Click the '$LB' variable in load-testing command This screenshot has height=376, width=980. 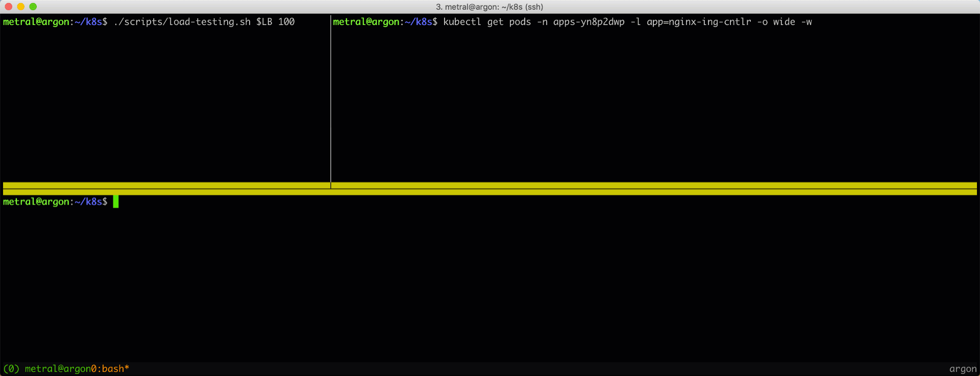pyautogui.click(x=264, y=22)
